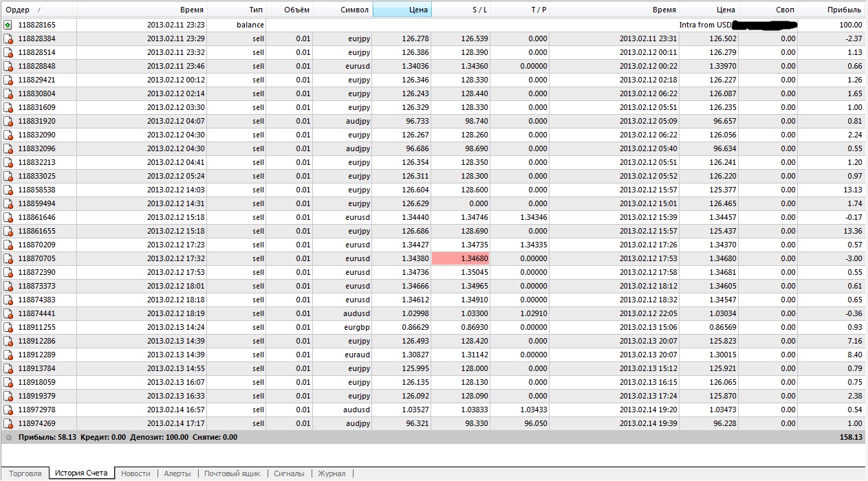This screenshot has width=868, height=481.
Task: Click the order icon for 118861655
Action: [x=8, y=231]
